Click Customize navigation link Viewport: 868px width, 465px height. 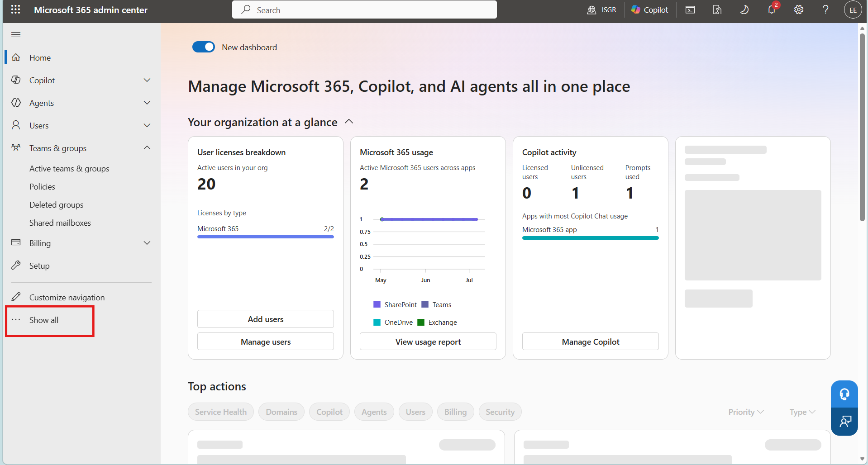tap(67, 297)
